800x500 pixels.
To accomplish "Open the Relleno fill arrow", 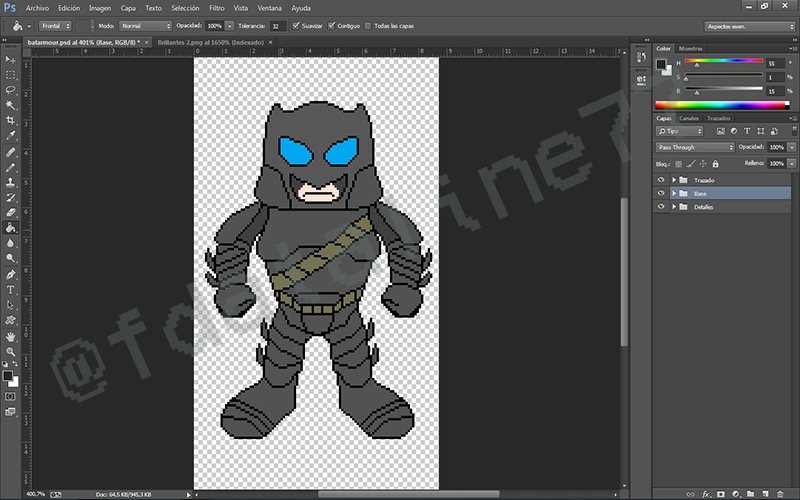I will coord(792,164).
